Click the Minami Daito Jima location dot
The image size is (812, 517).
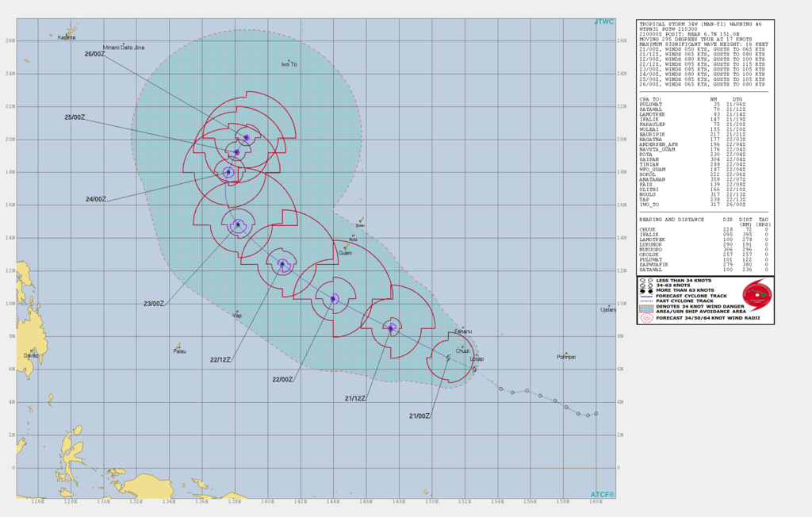click(123, 44)
